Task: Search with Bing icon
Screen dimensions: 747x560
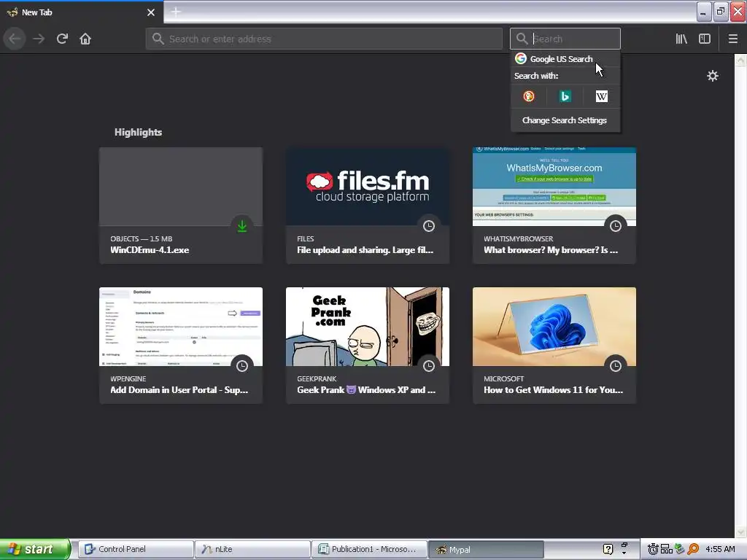Action: point(565,96)
